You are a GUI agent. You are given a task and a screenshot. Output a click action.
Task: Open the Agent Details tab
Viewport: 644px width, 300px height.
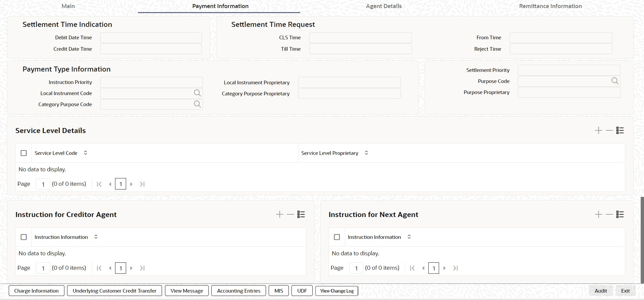tap(384, 6)
